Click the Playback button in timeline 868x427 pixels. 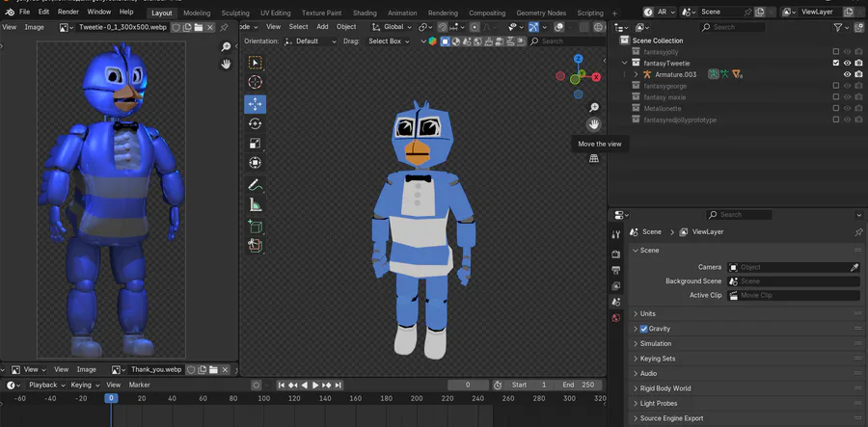pos(44,385)
